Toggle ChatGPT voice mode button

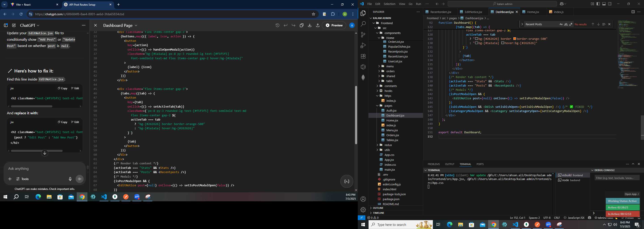coord(80,179)
